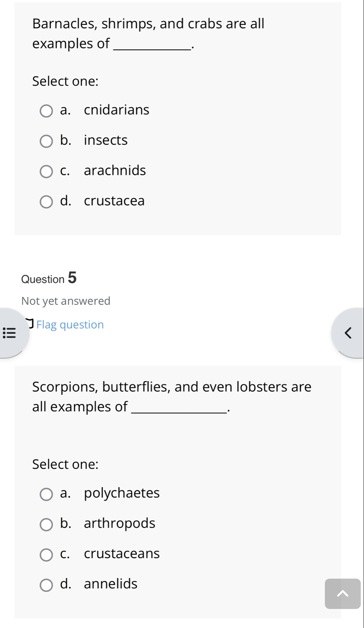The height and width of the screenshot is (628, 364).
Task: Click the Question 5 heading
Action: (49, 279)
